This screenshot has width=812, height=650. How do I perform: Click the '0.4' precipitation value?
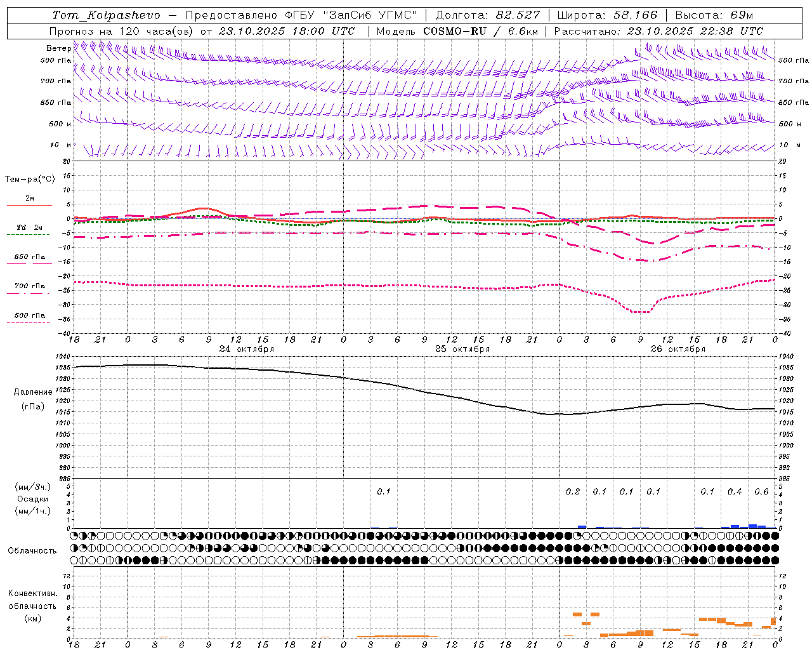click(735, 491)
